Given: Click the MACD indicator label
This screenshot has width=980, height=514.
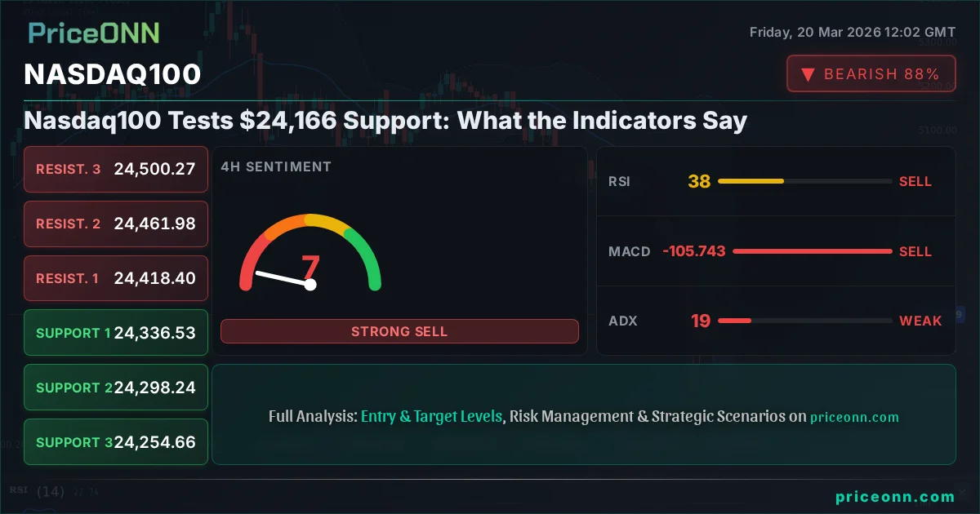Looking at the screenshot, I should point(630,251).
